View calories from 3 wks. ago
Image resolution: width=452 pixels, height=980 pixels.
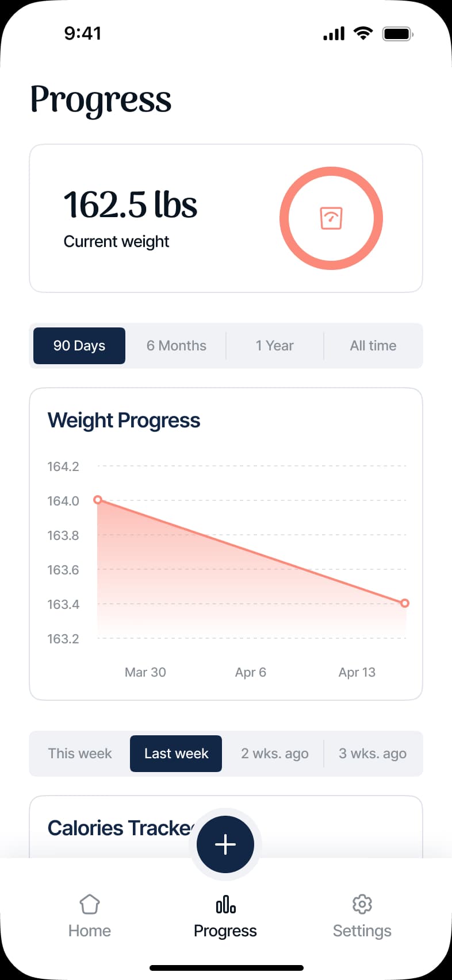(373, 754)
